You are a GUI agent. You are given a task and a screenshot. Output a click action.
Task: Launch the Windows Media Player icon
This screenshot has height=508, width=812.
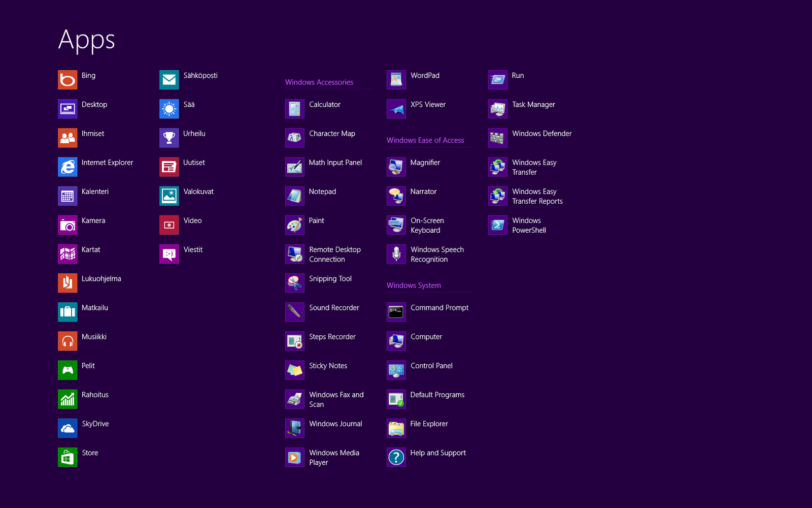pyautogui.click(x=295, y=456)
